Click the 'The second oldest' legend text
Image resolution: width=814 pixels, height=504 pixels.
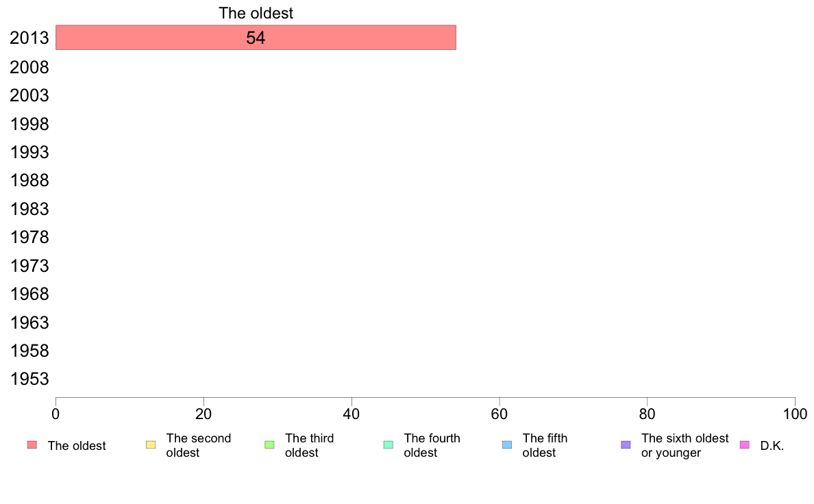pyautogui.click(x=198, y=445)
